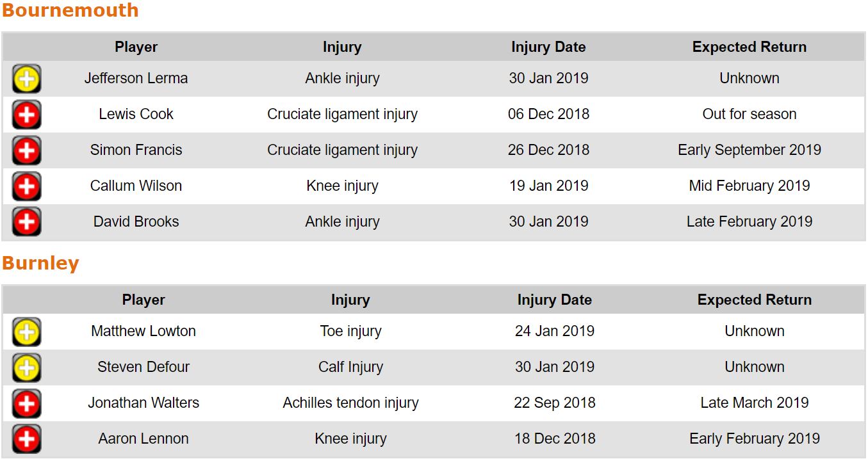
Task: Click yellow cross icon beside Matthew Lowton
Action: tap(26, 332)
